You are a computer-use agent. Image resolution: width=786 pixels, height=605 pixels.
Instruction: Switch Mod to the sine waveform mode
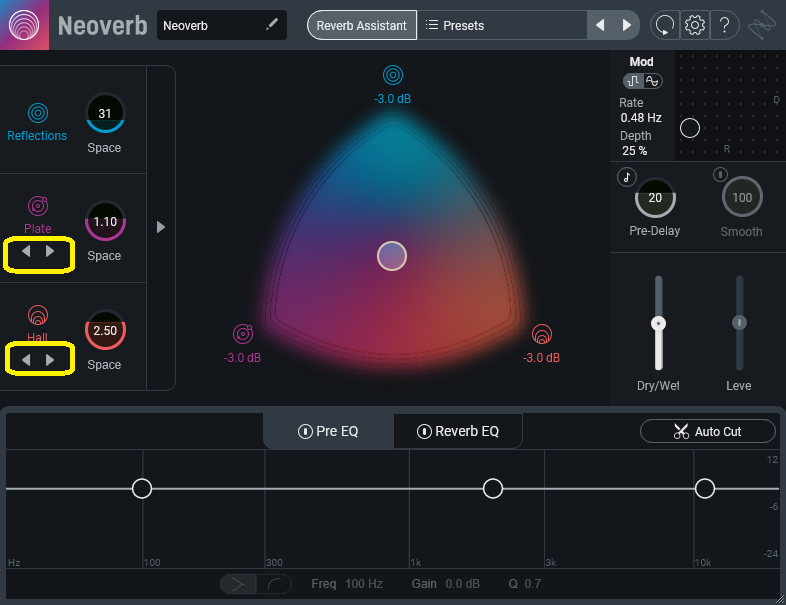point(653,81)
